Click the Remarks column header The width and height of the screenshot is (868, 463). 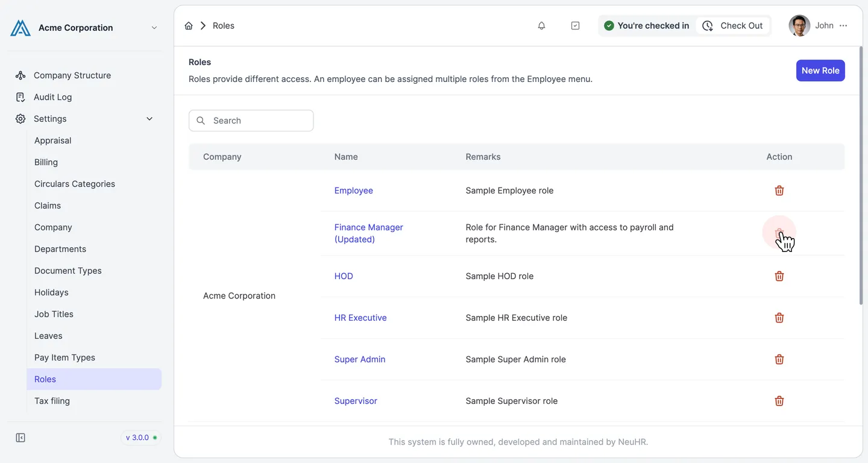[x=483, y=157]
